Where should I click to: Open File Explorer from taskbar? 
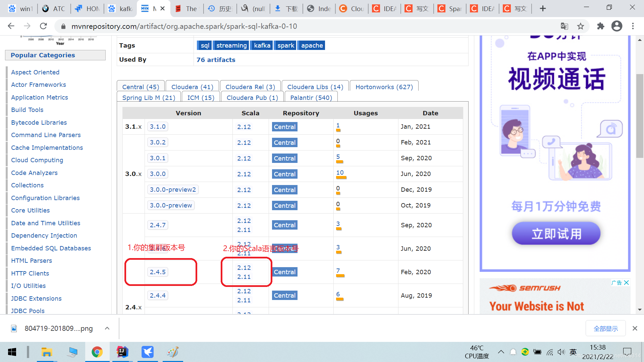[x=47, y=352]
